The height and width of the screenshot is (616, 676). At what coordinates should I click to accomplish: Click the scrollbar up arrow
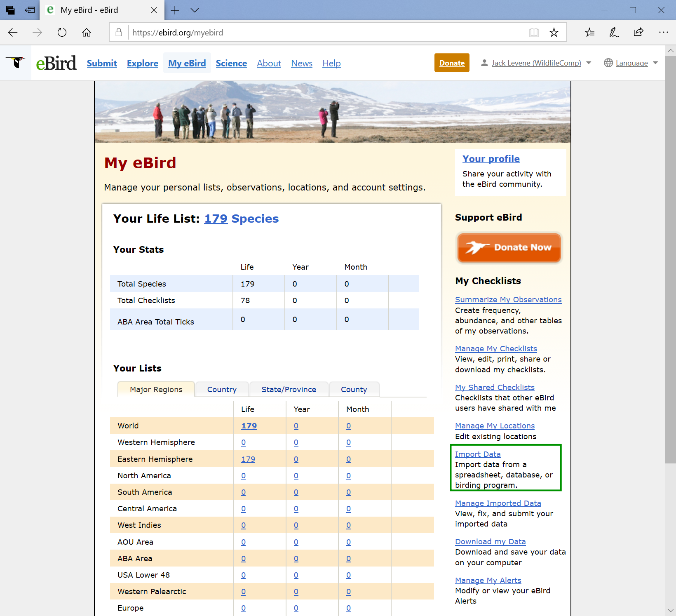[671, 51]
